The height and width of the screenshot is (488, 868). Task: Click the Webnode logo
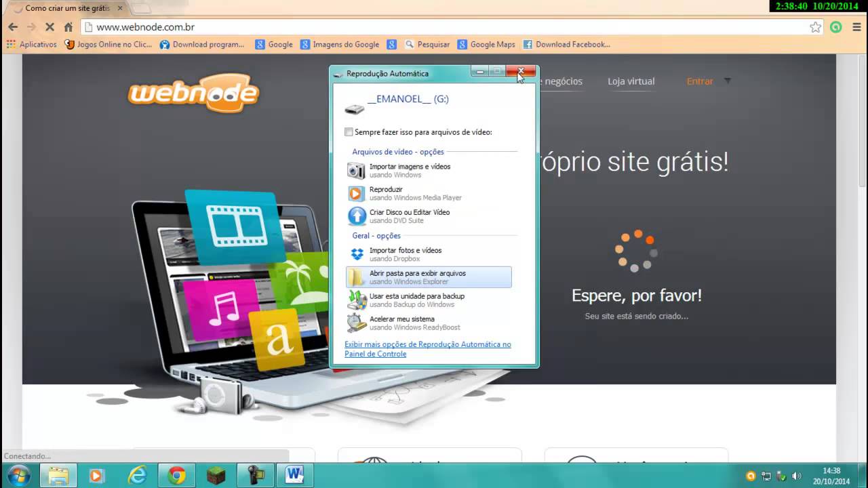193,93
